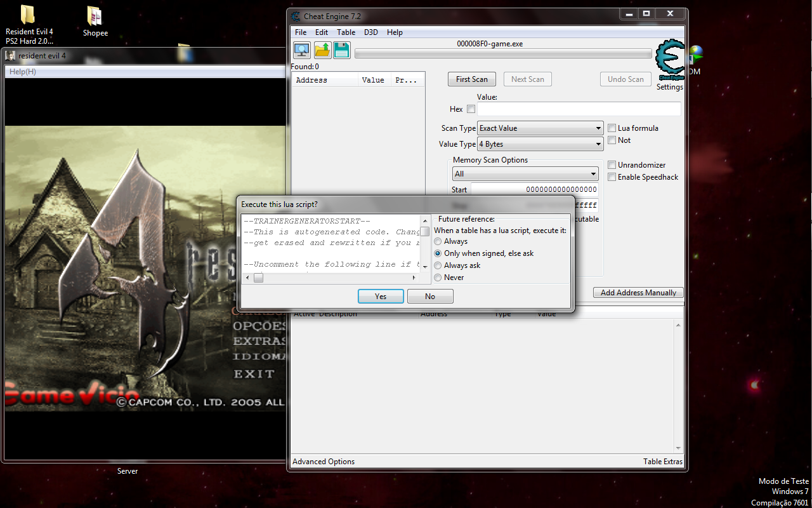
Task: Open Advanced Options
Action: pos(324,462)
